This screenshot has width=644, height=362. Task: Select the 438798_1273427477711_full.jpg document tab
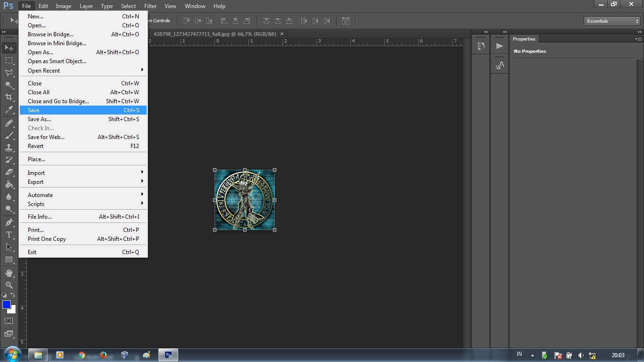[215, 34]
